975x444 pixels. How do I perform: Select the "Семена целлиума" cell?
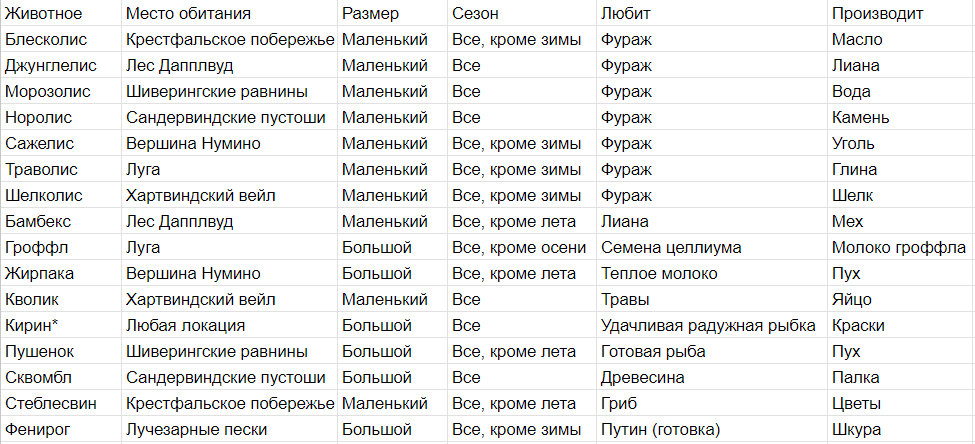[x=671, y=248]
